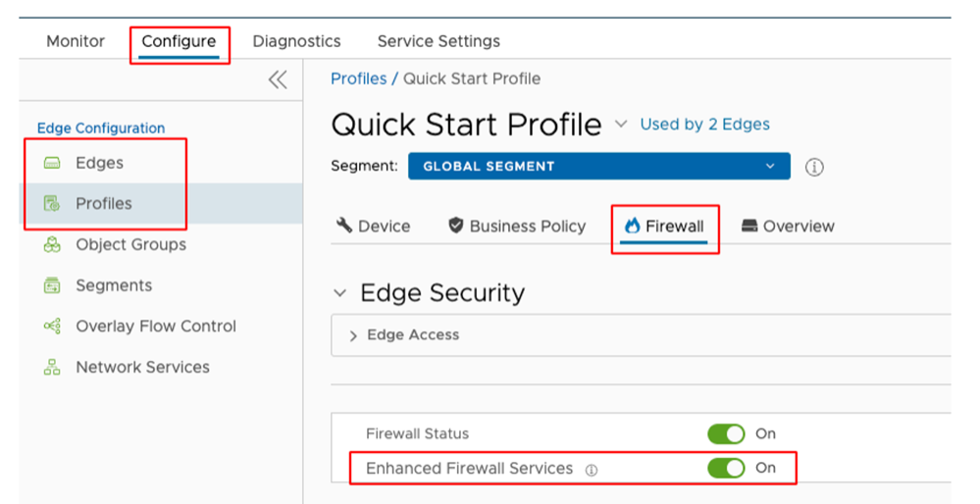Open the Device tab

[374, 227]
